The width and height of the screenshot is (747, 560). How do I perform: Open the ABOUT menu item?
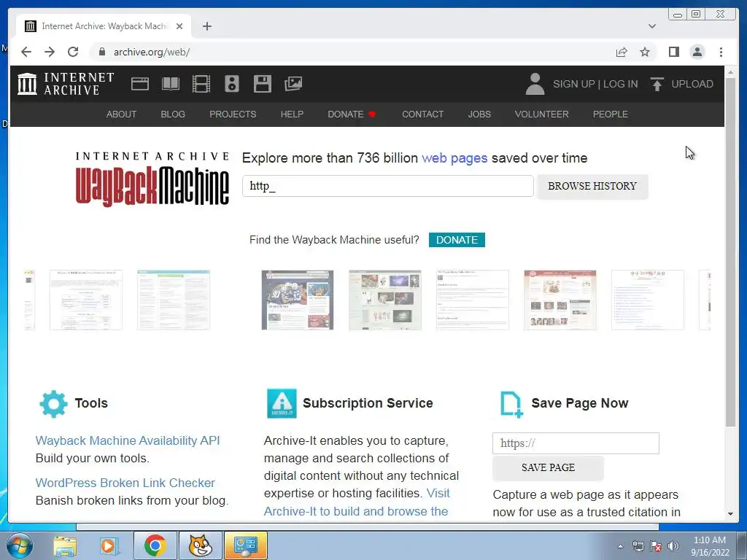click(122, 114)
